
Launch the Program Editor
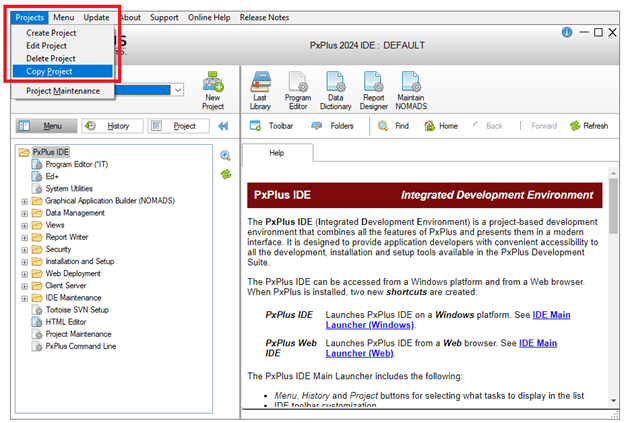pyautogui.click(x=298, y=90)
